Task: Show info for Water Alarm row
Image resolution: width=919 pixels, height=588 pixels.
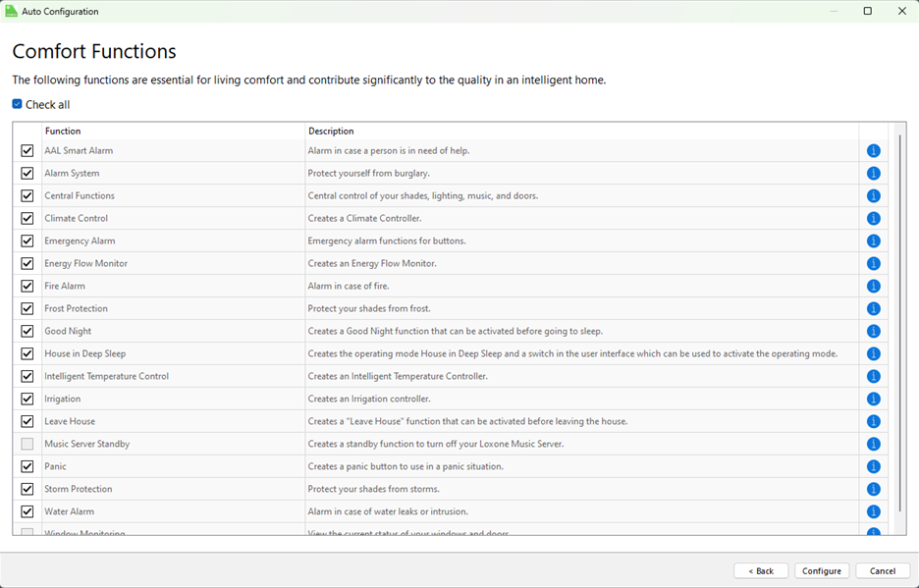Action: 873,512
